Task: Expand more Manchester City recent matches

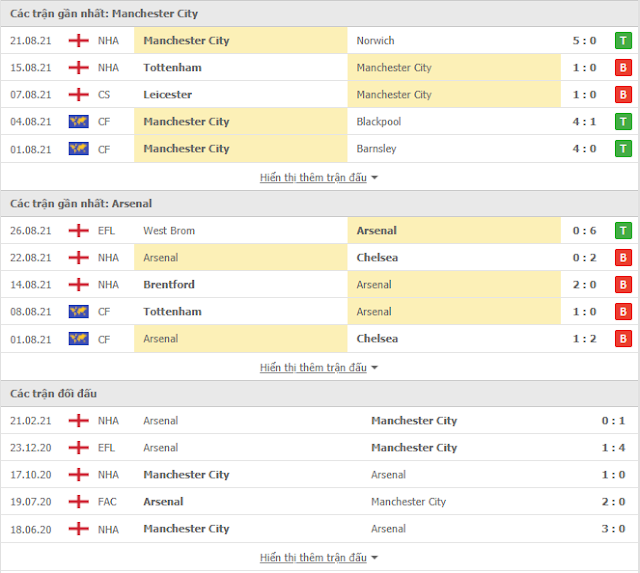Action: tap(318, 178)
